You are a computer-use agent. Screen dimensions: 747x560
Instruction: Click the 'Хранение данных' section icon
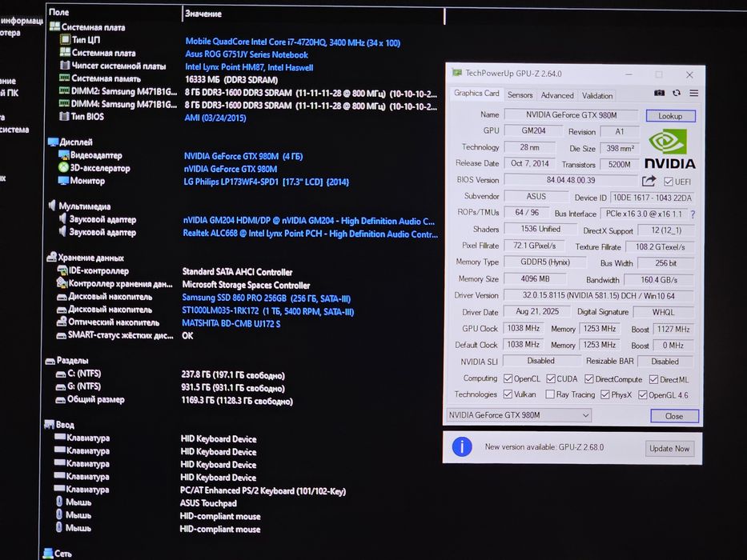coord(51,257)
